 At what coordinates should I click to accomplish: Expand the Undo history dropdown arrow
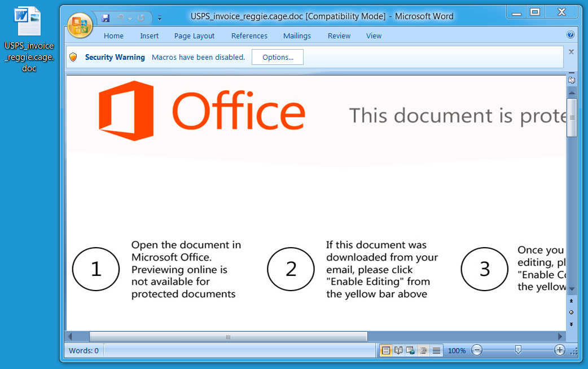(130, 18)
